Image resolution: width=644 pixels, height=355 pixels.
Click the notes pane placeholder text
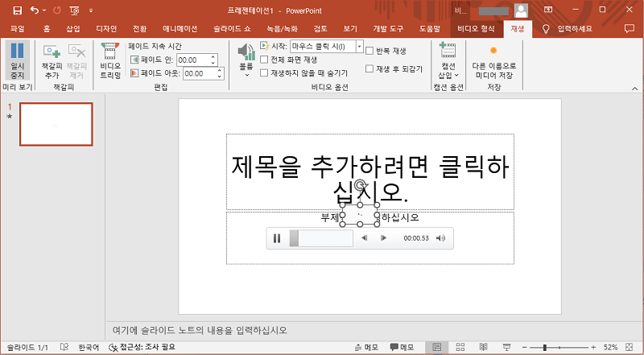[x=200, y=330]
